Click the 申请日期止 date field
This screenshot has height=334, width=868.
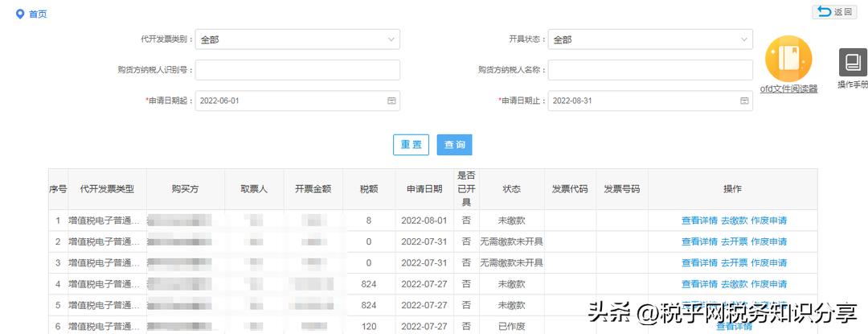tap(650, 101)
